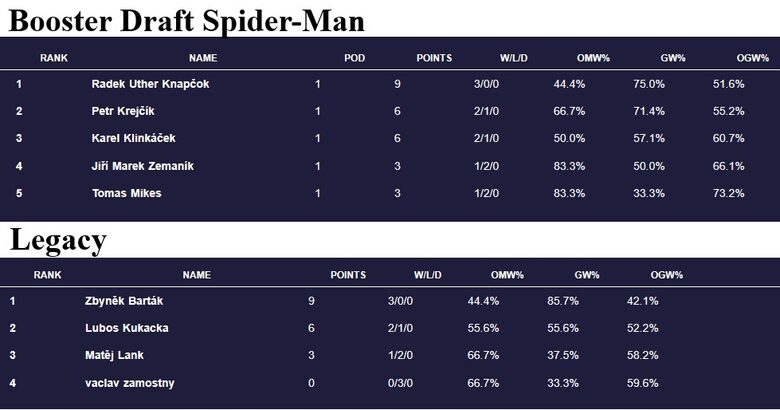This screenshot has height=410, width=780.
Task: Open Lubos Kukacka's entry
Action: 127,328
